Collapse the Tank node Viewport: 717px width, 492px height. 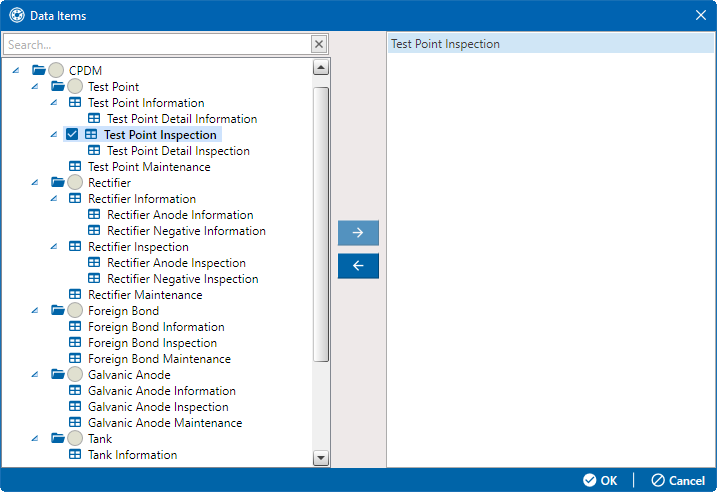(x=35, y=438)
